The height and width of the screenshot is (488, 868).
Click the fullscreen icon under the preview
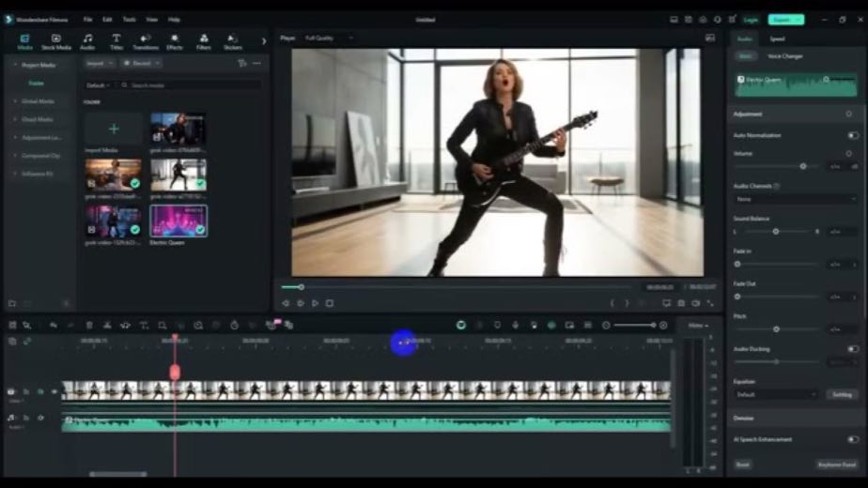point(710,303)
